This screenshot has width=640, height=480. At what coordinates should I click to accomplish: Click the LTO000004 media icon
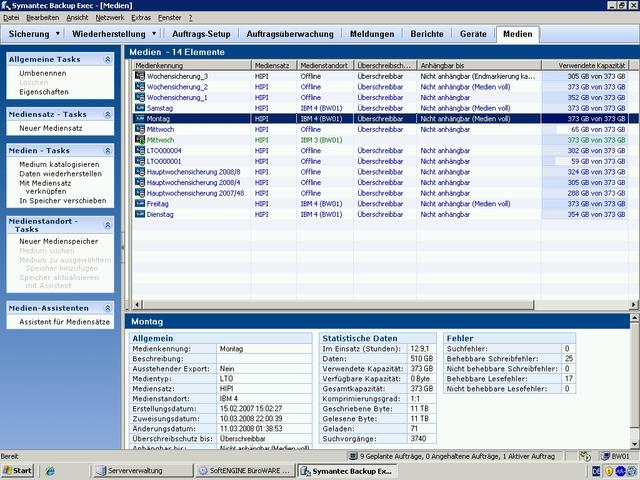[140, 150]
